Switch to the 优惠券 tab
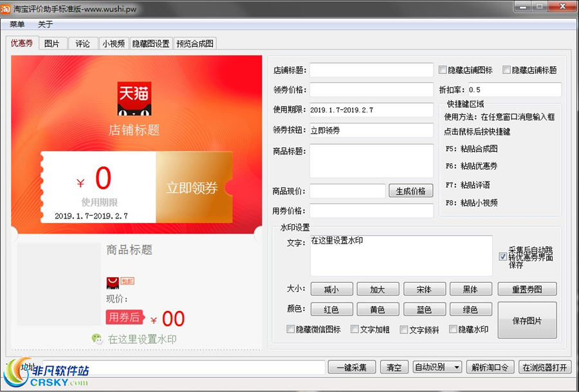The width and height of the screenshot is (579, 392). click(22, 43)
